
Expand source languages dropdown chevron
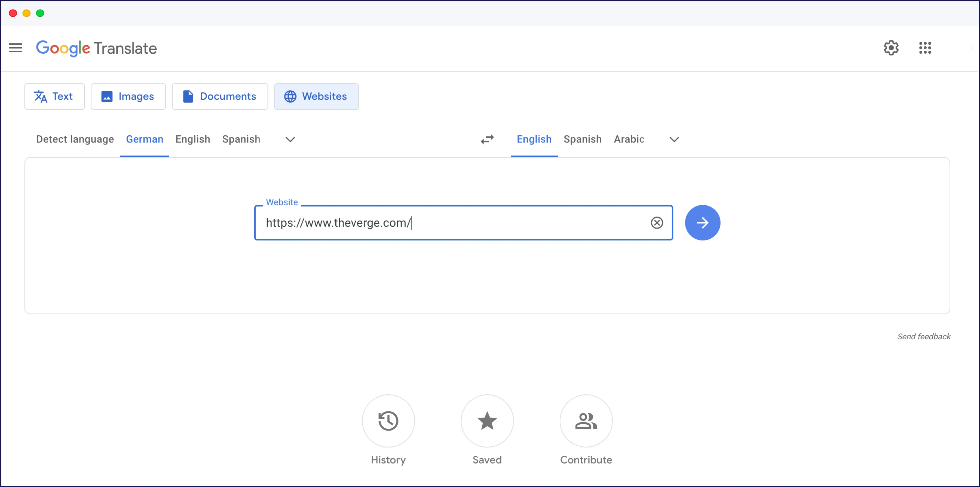tap(290, 139)
